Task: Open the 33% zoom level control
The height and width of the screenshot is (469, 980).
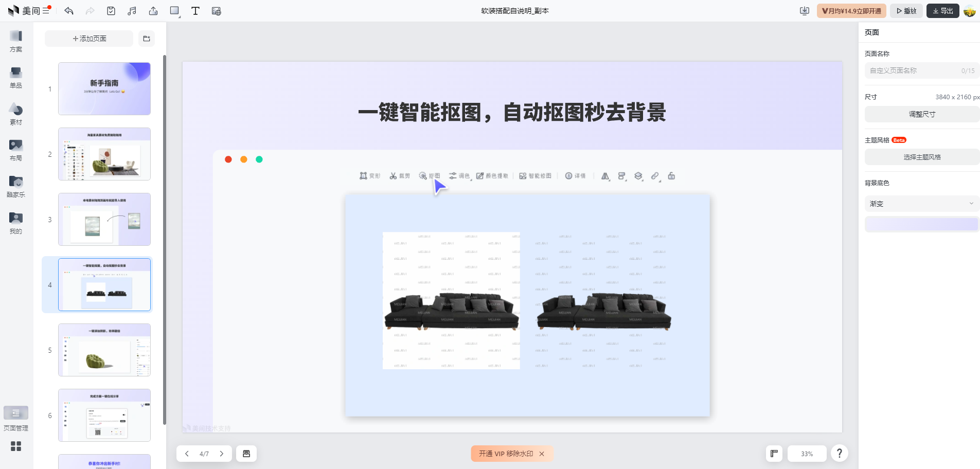Action: pos(807,454)
